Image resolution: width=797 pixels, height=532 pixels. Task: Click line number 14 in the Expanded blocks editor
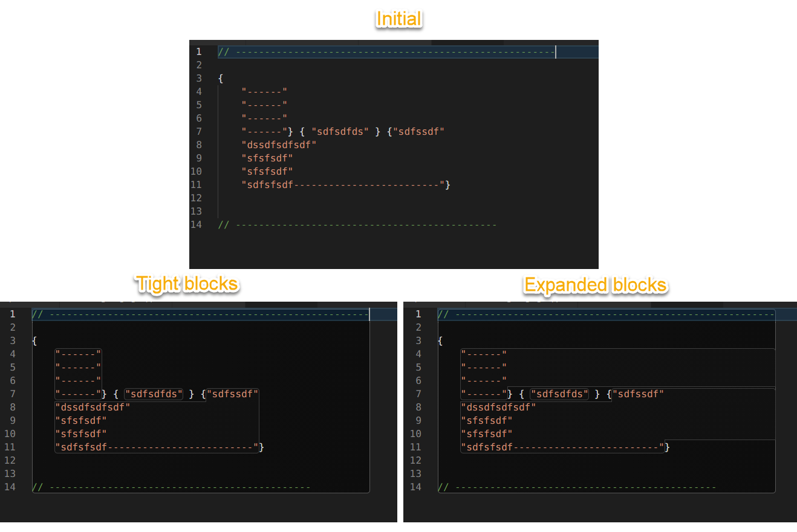(415, 487)
